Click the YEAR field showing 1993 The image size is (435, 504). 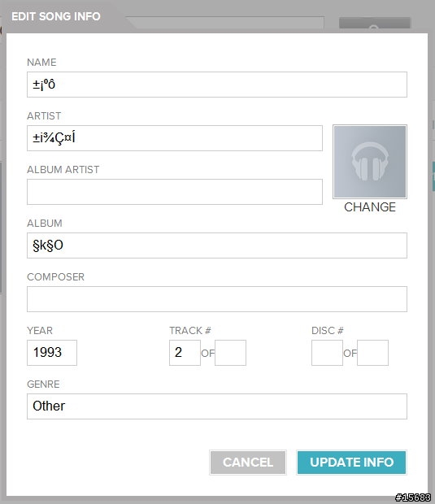pos(52,353)
